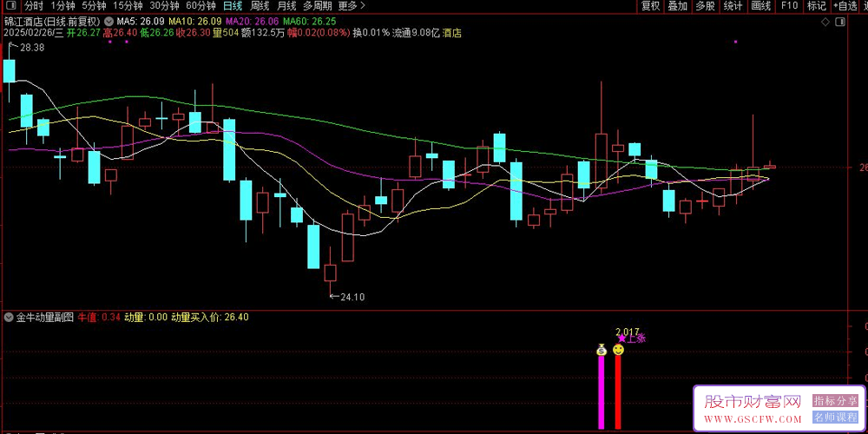Activate the 画线 drawing tools
The image size is (868, 434).
pos(761,6)
